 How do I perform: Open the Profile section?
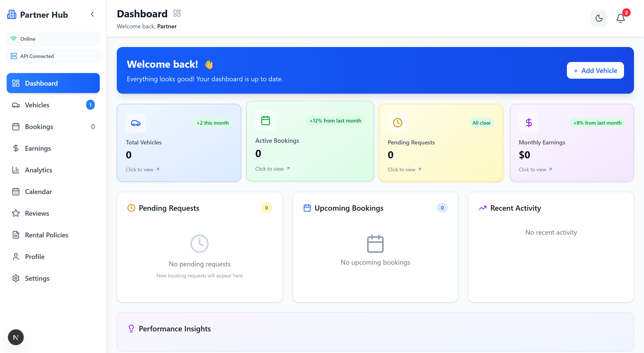[x=34, y=257]
